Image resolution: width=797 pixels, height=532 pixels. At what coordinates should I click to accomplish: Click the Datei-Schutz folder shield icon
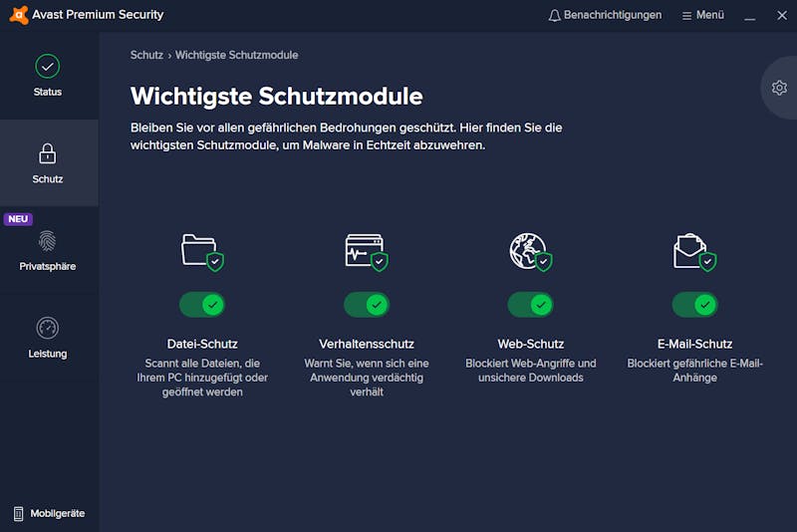(202, 252)
